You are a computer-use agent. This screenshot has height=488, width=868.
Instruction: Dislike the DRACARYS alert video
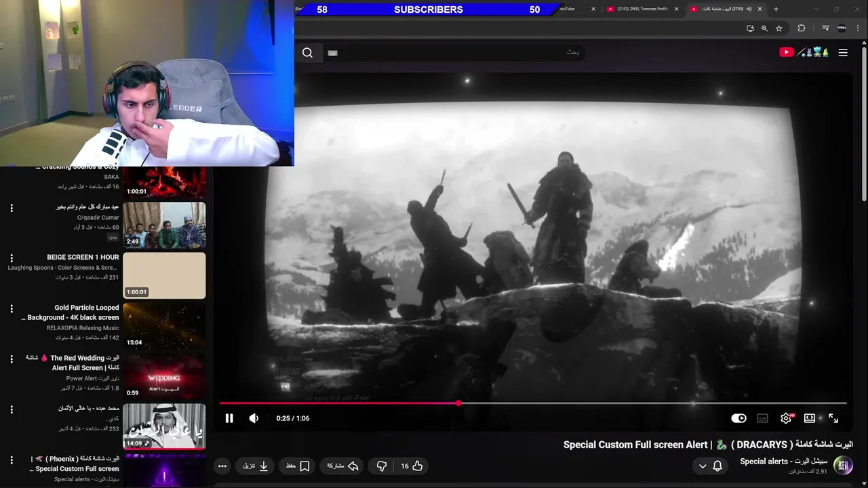pyautogui.click(x=381, y=466)
